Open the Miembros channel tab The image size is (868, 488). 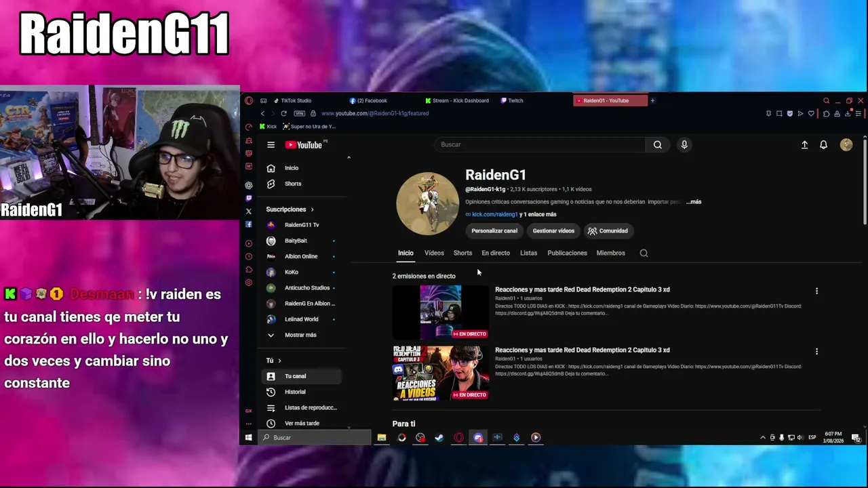610,253
